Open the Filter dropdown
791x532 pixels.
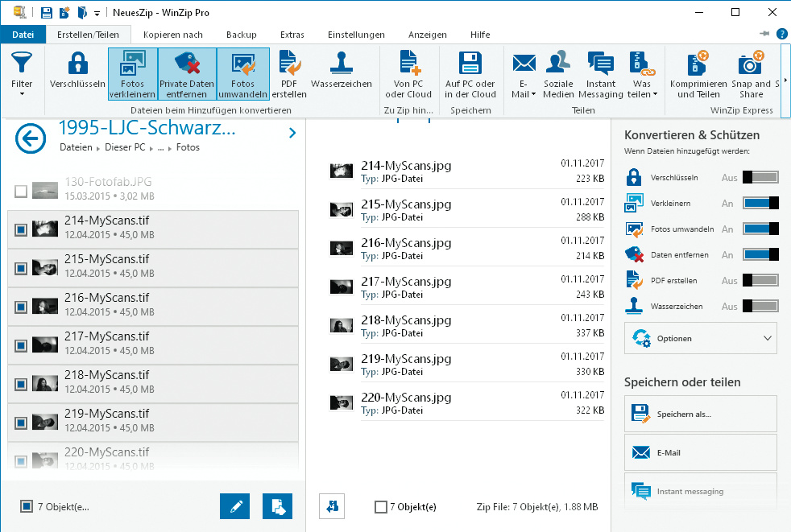(x=22, y=74)
